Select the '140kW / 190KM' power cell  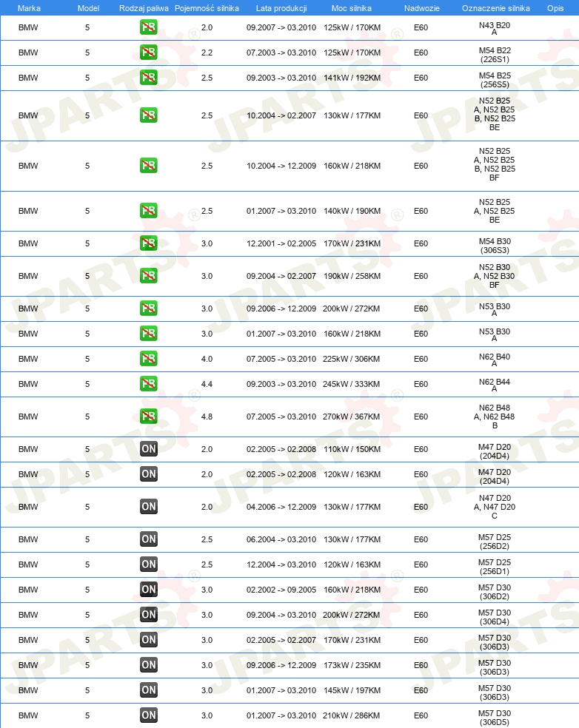[x=352, y=211]
